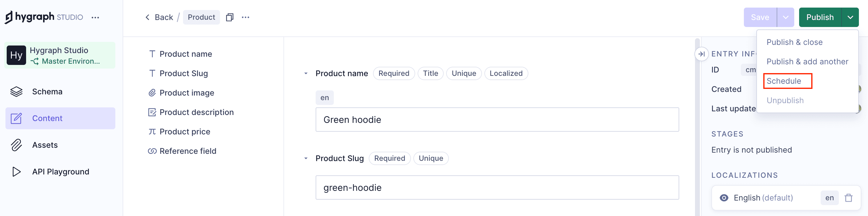The image size is (868, 216).
Task: Click the studio ellipsis next to the Hygraph logo
Action: click(95, 18)
